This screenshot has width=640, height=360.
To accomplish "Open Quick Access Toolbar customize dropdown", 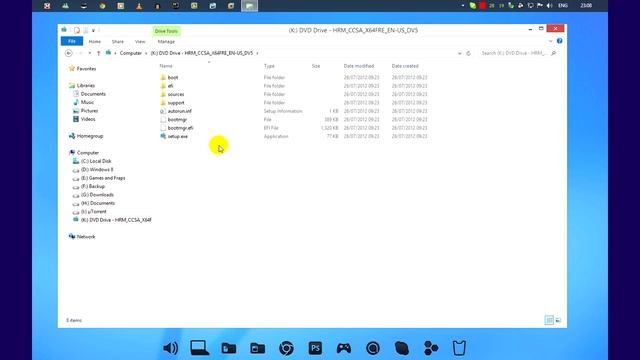I will click(93, 31).
